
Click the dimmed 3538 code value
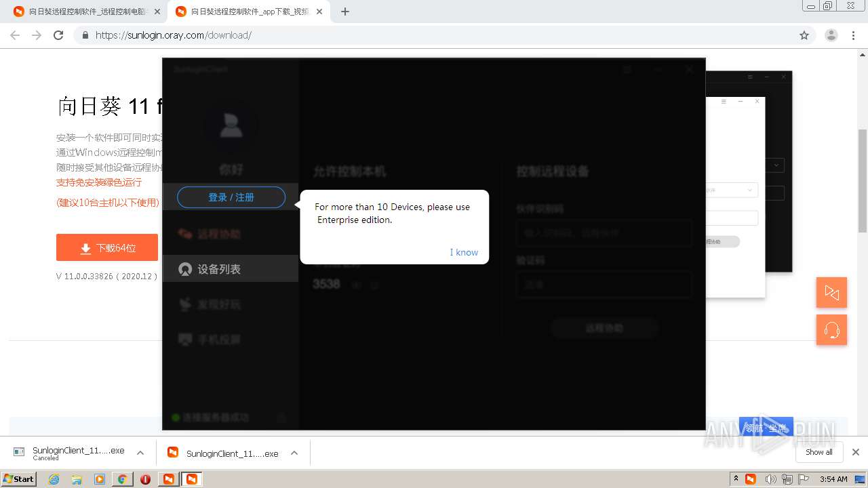pyautogui.click(x=326, y=284)
